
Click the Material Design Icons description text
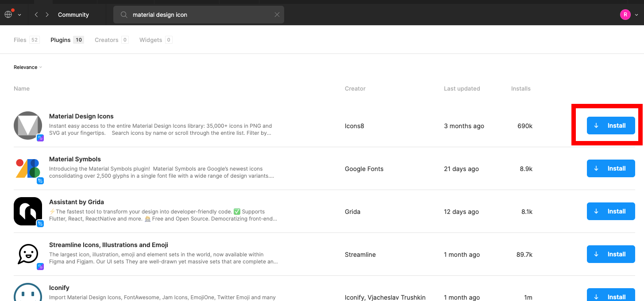click(161, 130)
